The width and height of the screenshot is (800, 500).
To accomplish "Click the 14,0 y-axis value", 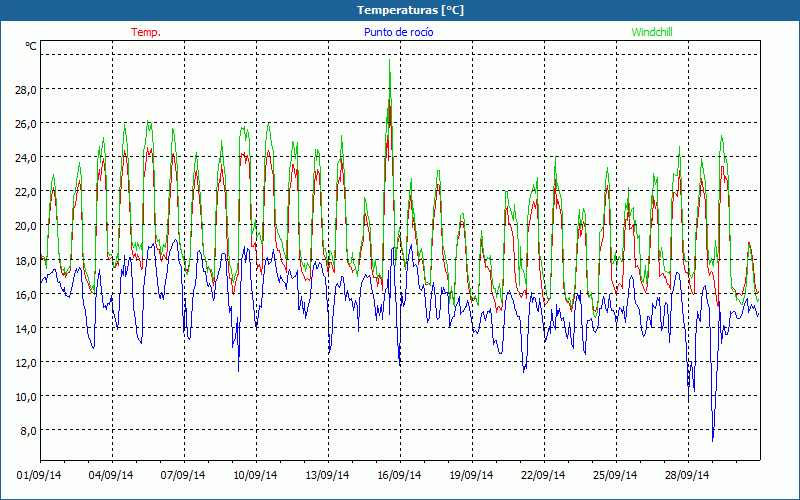I will (x=26, y=329).
